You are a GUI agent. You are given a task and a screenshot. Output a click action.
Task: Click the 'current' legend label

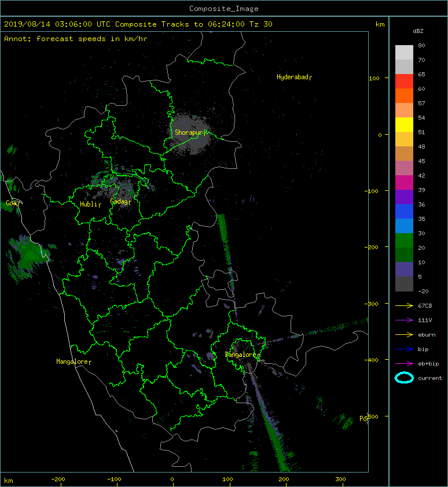[430, 378]
